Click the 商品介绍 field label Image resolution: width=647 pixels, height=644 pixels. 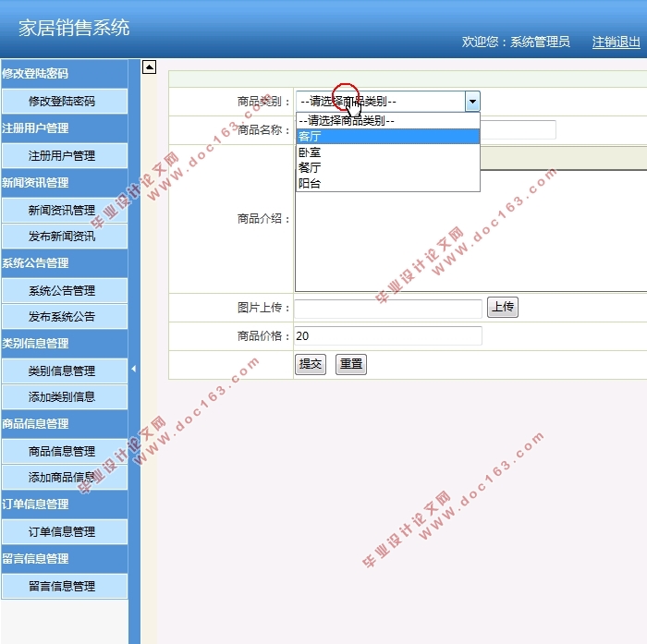pyautogui.click(x=263, y=219)
